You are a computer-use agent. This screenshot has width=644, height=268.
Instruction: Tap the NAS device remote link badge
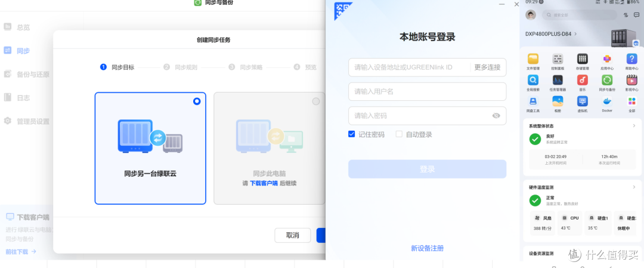coord(636,43)
